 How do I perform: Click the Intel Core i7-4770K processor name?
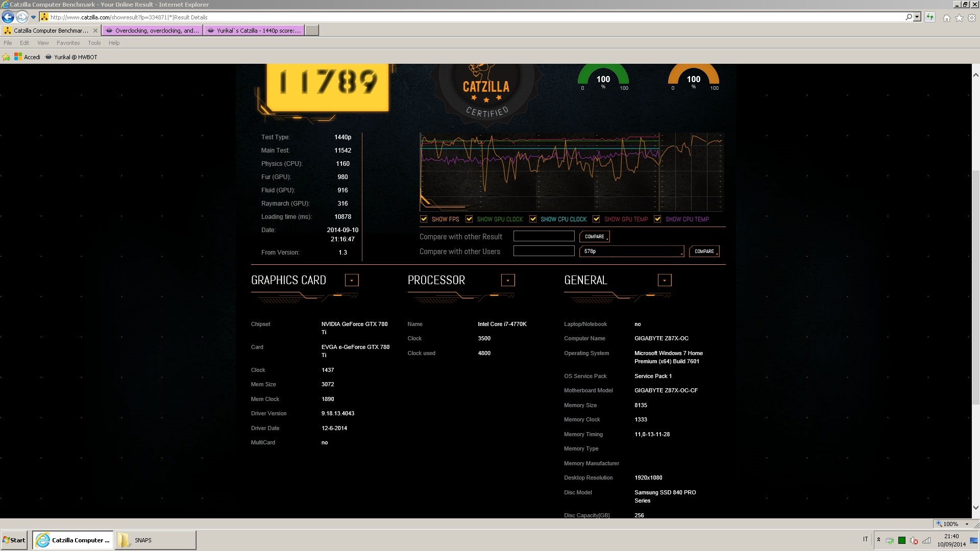pyautogui.click(x=502, y=324)
